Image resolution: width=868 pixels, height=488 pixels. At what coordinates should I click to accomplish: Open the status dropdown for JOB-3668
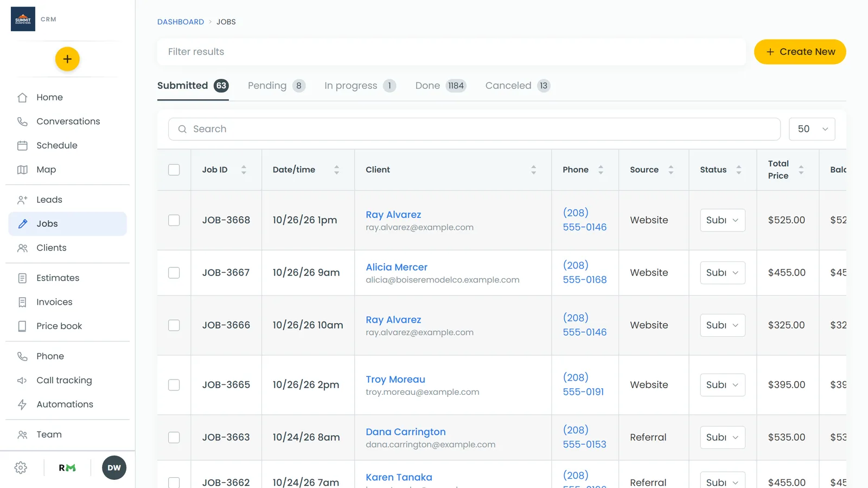pos(723,220)
